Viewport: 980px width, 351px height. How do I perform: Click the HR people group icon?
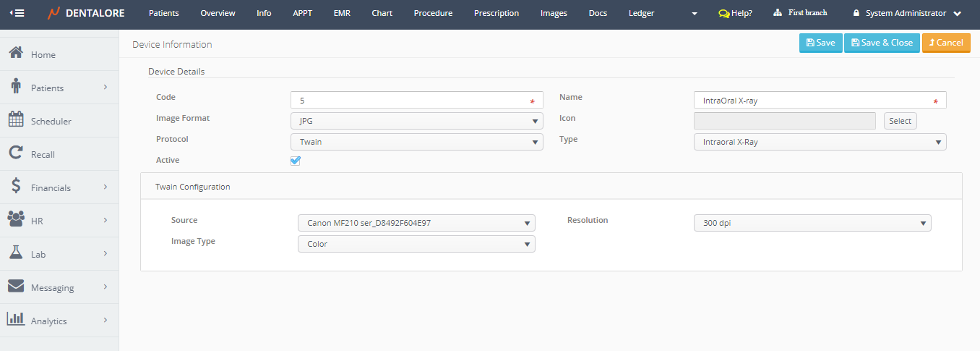[16, 219]
